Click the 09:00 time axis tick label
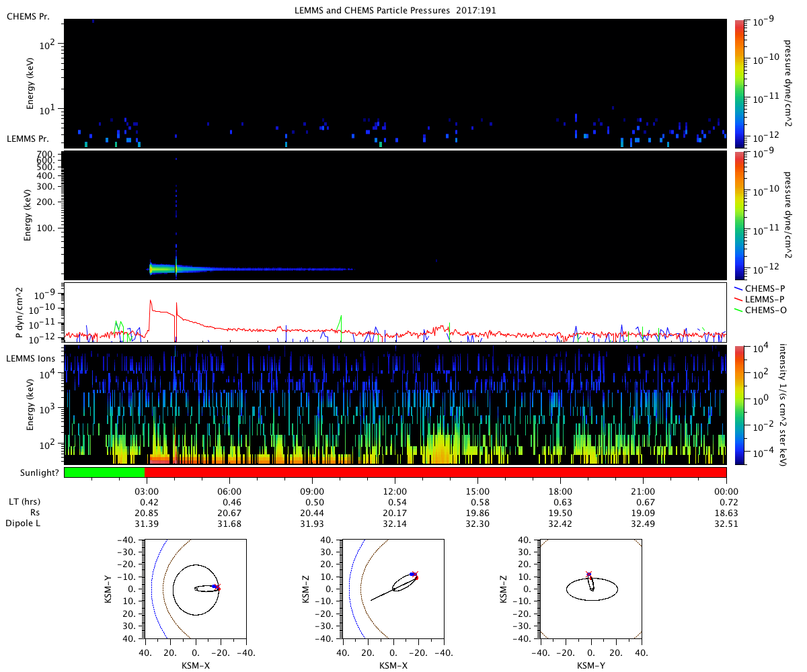 312,492
